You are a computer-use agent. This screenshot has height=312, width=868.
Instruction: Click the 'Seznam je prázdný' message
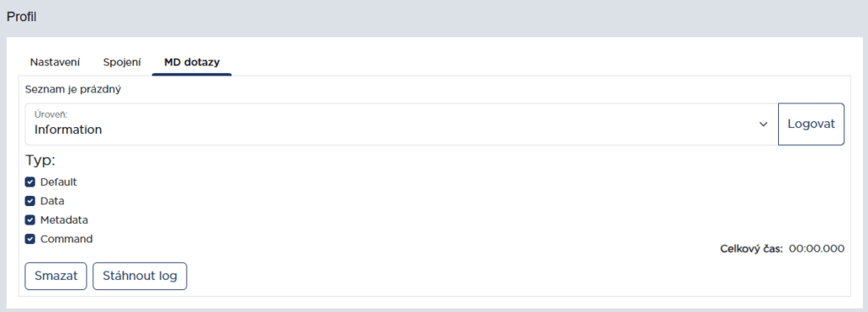tap(73, 90)
